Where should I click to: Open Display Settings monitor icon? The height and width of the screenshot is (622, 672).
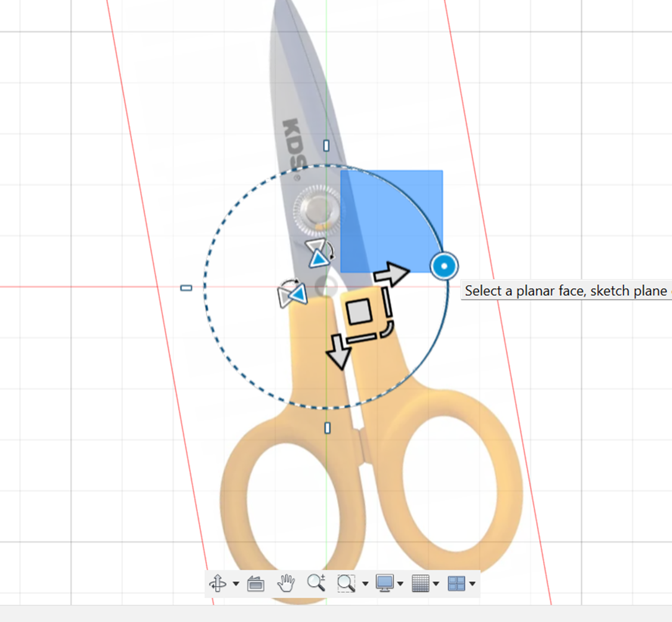click(385, 583)
